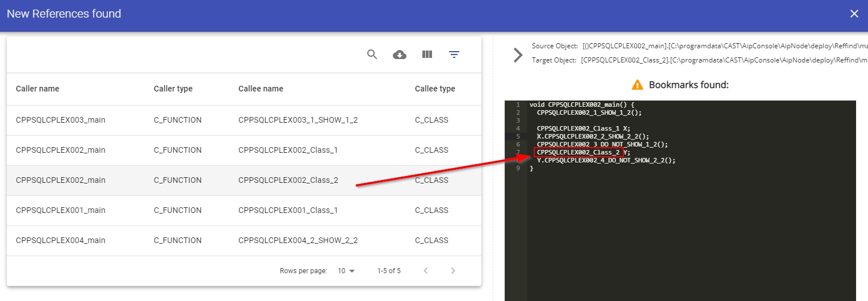Image resolution: width=868 pixels, height=301 pixels.
Task: Go to next page of table
Action: [x=453, y=271]
